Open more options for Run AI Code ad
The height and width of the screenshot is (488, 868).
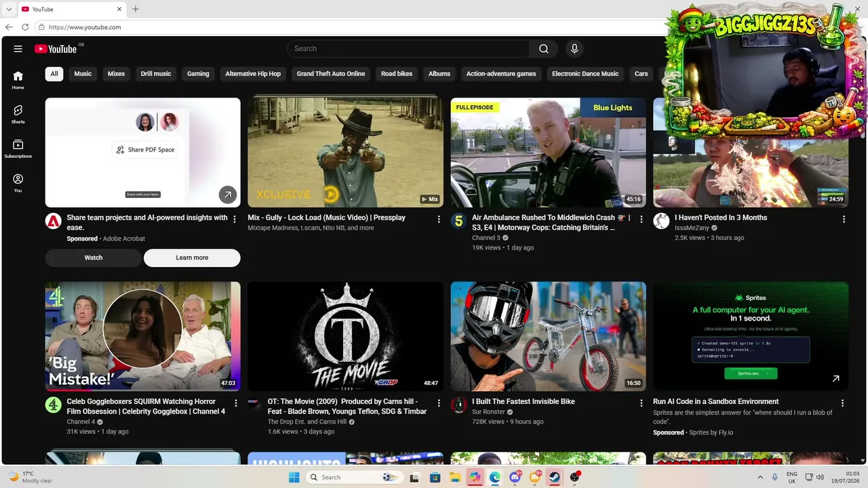(x=843, y=403)
